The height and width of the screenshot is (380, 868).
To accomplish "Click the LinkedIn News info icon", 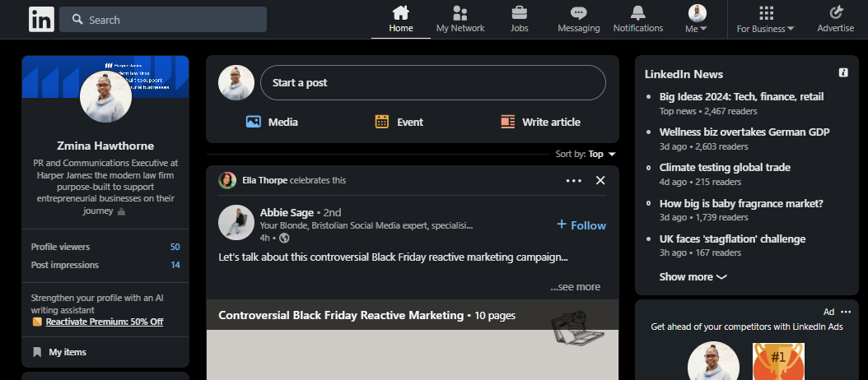I will [843, 72].
